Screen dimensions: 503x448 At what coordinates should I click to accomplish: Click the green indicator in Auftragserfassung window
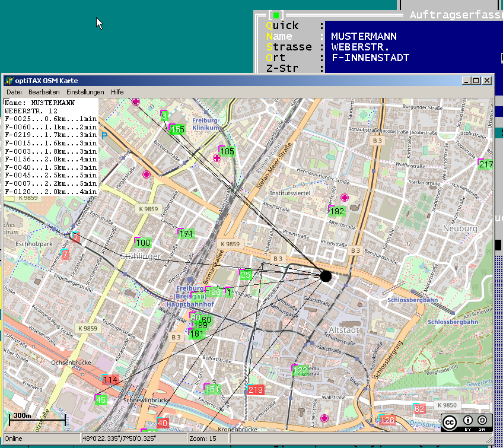click(276, 15)
